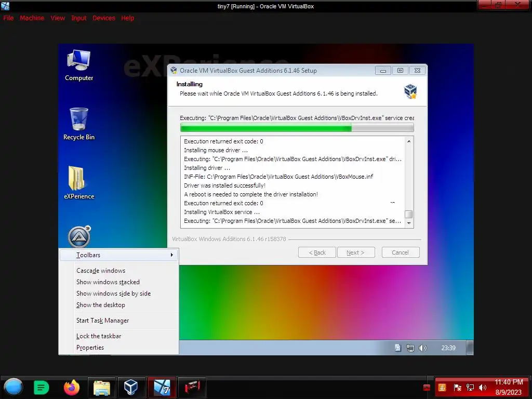Open the File menu in VirtualBox

(8, 18)
